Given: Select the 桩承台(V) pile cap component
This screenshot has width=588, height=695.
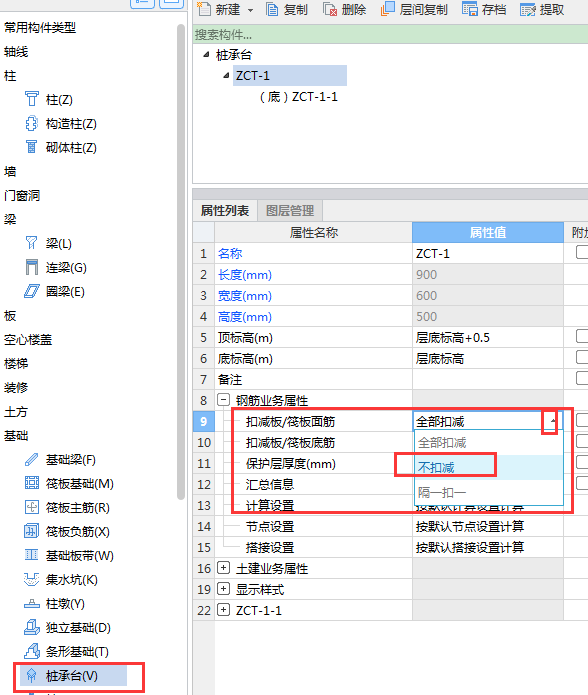Looking at the screenshot, I should pos(74,676).
